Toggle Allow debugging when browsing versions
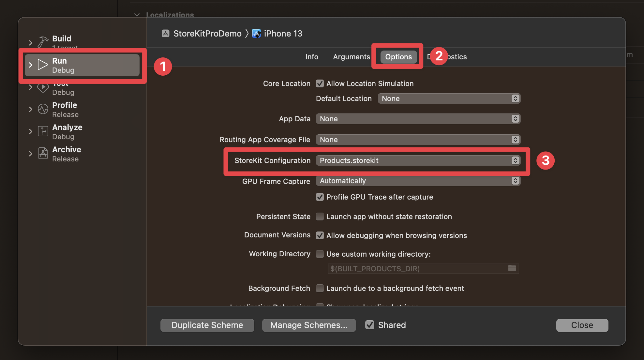 320,235
